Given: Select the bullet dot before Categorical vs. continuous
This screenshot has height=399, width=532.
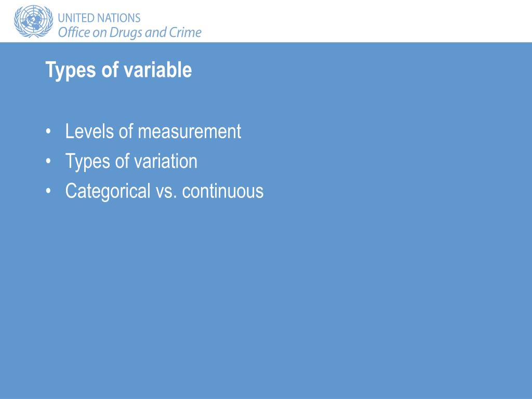Looking at the screenshot, I should tap(48, 191).
